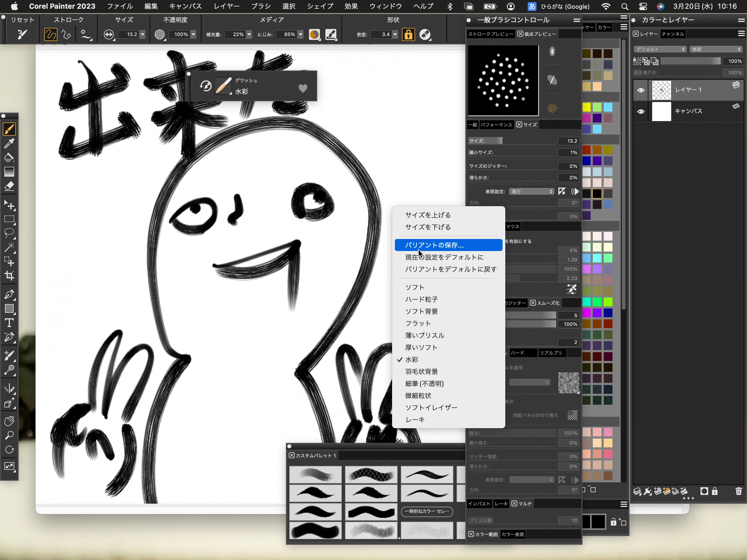Screen dimensions: 747x560
Task: Close the Smoothing tab checkbox
Action: [x=533, y=303]
